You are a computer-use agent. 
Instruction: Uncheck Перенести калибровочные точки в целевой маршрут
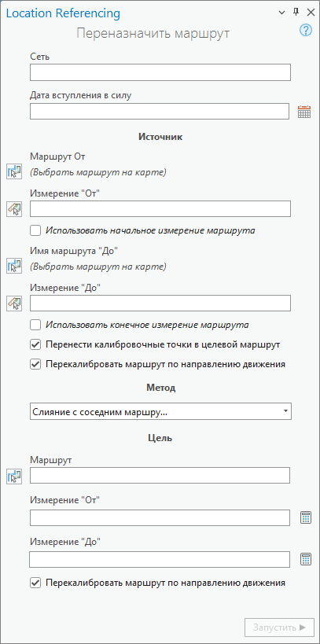point(35,344)
